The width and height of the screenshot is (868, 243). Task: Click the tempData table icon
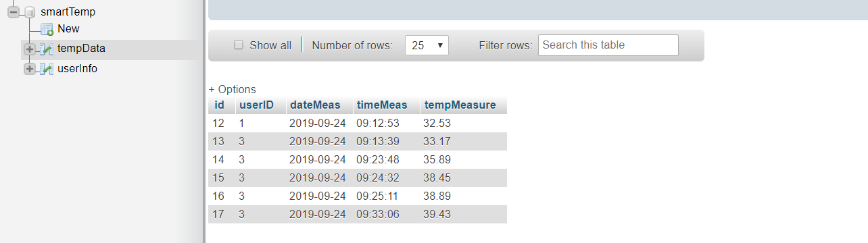[47, 49]
